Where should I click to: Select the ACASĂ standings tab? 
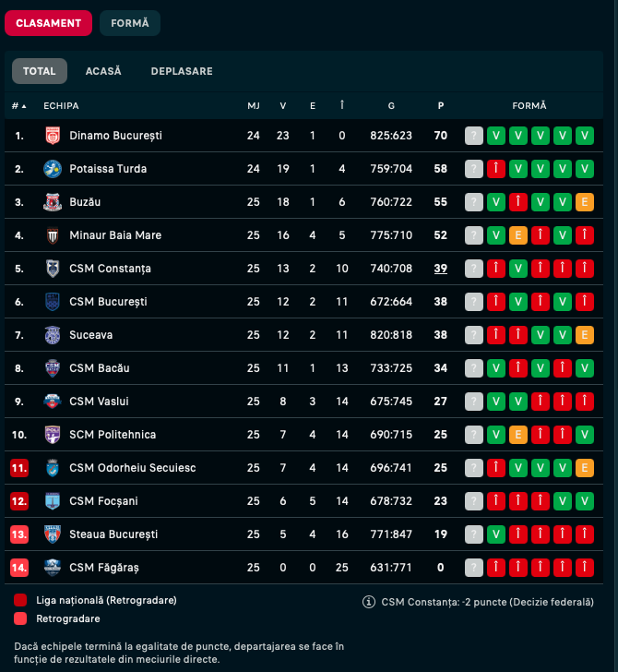103,71
